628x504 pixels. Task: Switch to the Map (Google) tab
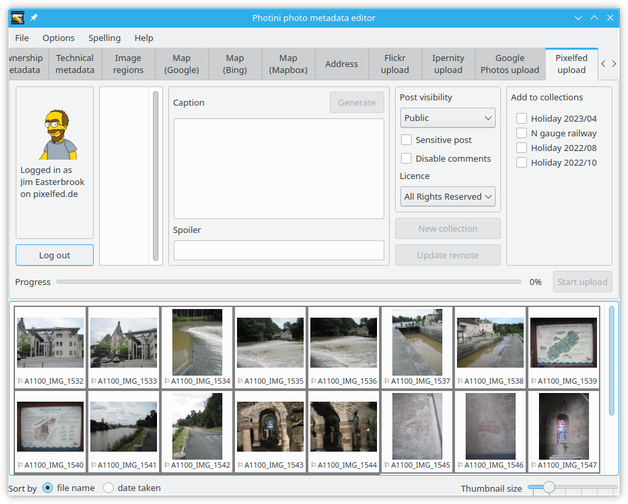[181, 64]
